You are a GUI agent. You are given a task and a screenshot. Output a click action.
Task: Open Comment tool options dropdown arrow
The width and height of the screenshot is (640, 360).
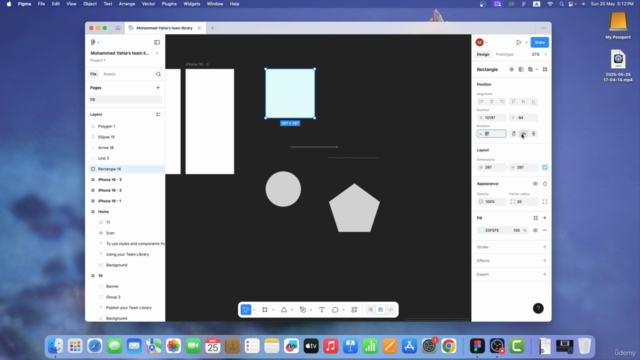[343, 310]
